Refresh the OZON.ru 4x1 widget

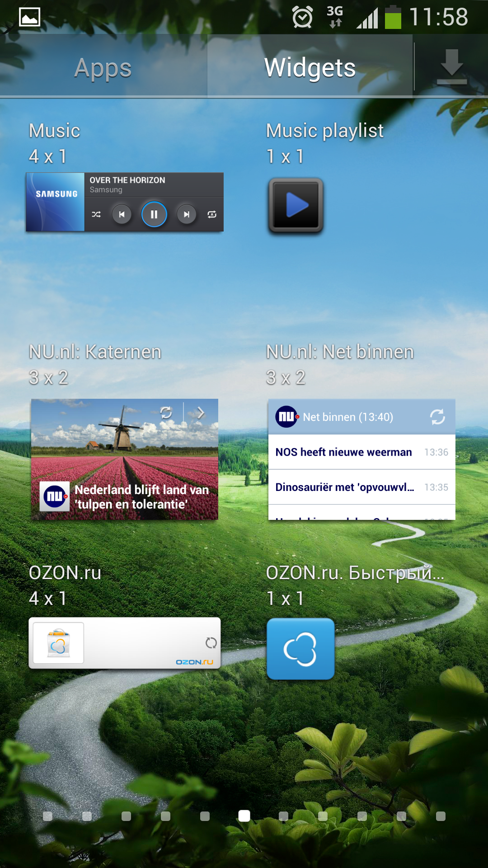(x=211, y=642)
